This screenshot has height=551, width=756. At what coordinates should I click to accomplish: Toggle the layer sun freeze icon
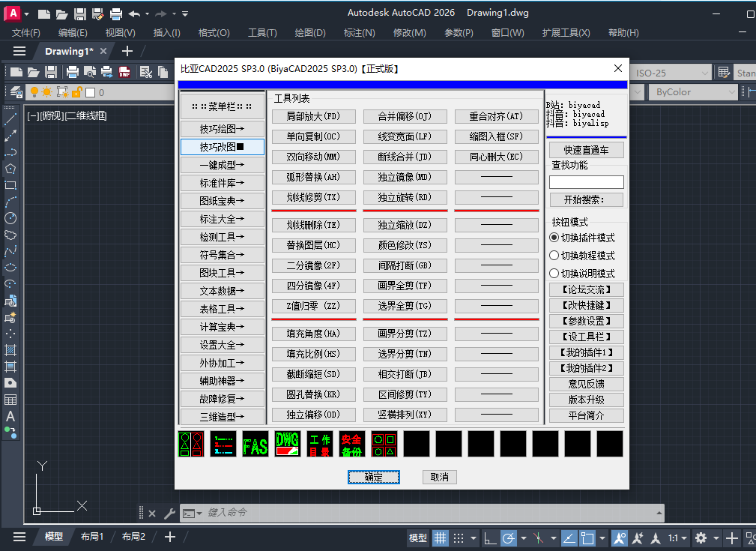pyautogui.click(x=46, y=91)
